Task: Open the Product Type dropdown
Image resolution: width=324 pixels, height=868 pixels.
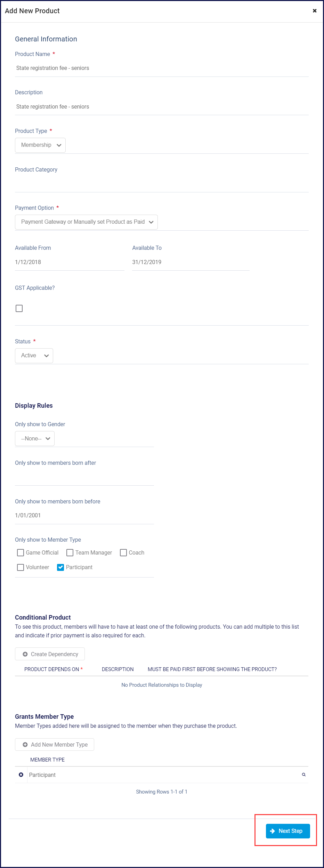Action: click(40, 145)
